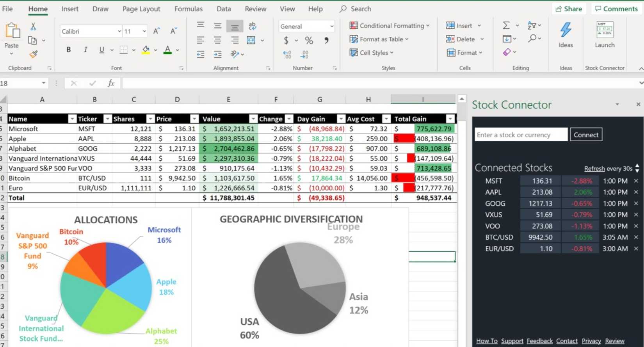Decrease font size with smaller A icon
The height and width of the screenshot is (347, 644).
[x=173, y=31]
